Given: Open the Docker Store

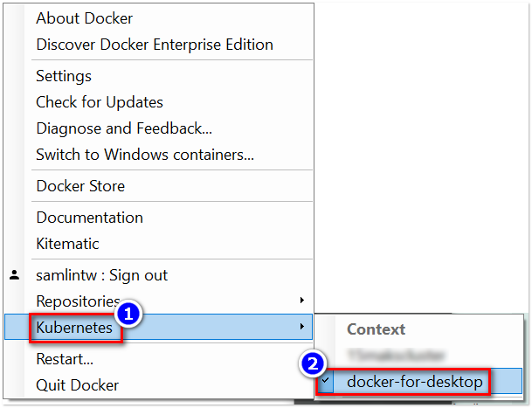Looking at the screenshot, I should (x=79, y=186).
